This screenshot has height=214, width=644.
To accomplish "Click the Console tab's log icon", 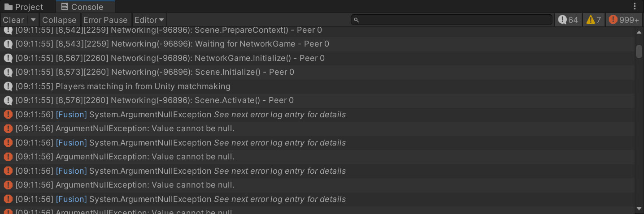I will (65, 7).
